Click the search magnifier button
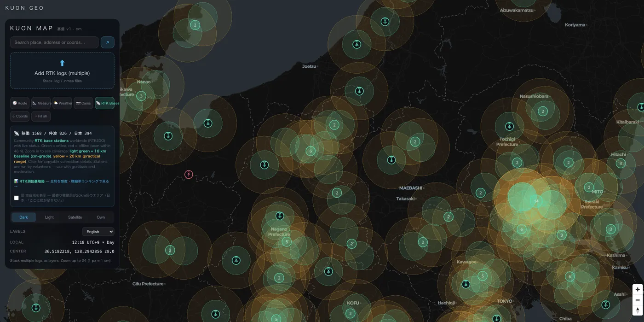This screenshot has height=322, width=644. 108,42
